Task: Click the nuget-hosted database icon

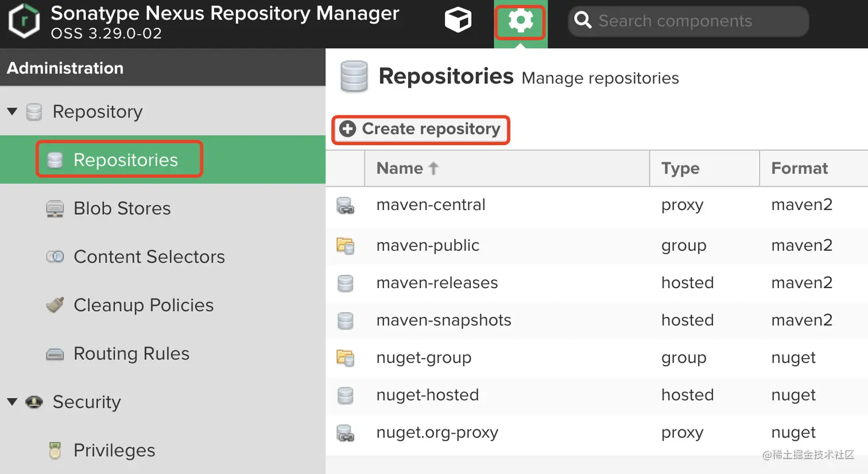Action: pyautogui.click(x=345, y=395)
